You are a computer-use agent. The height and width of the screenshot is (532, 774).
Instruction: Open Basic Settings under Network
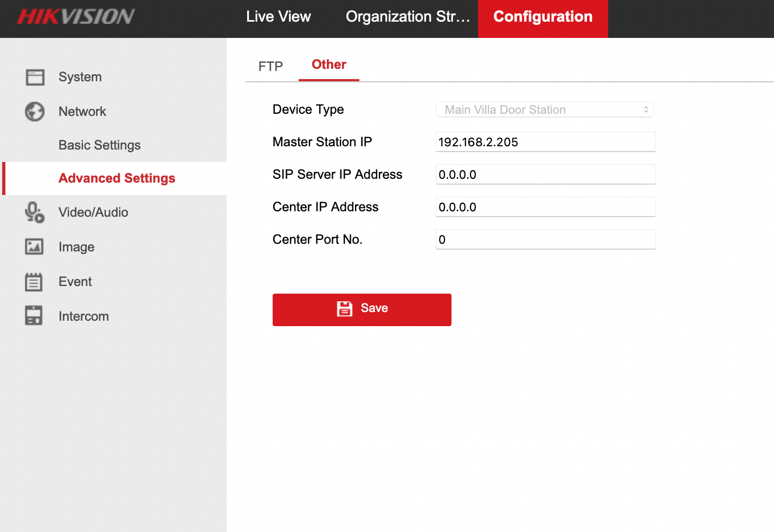pyautogui.click(x=100, y=145)
